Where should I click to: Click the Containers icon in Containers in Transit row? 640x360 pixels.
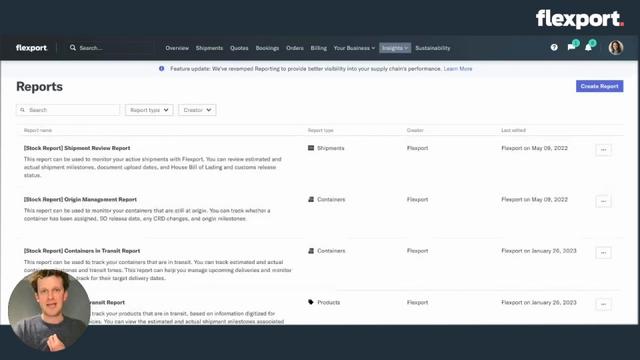(311, 251)
